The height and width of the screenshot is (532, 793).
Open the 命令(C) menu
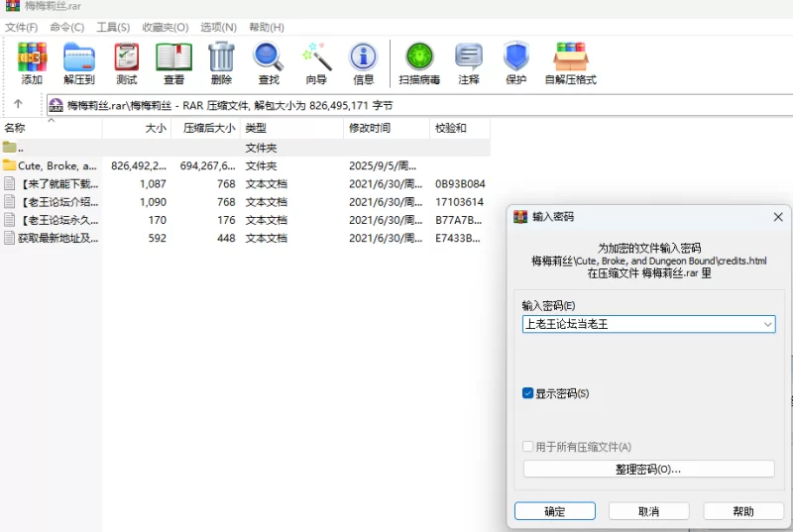[x=66, y=28]
